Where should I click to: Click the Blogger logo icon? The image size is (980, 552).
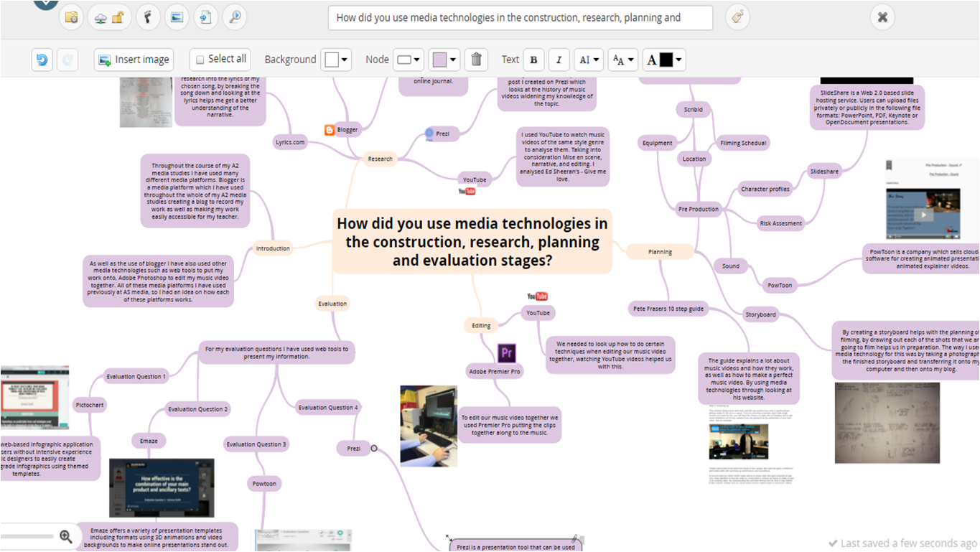330,130
